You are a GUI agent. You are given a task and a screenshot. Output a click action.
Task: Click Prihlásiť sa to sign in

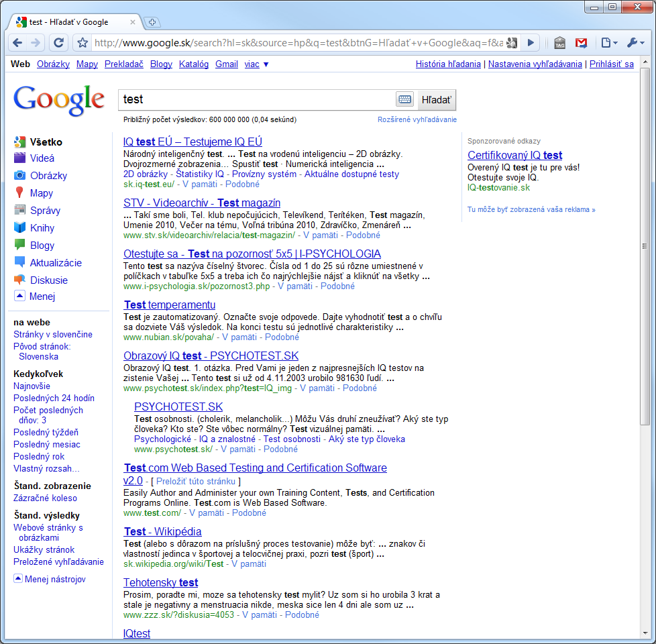[x=612, y=64]
